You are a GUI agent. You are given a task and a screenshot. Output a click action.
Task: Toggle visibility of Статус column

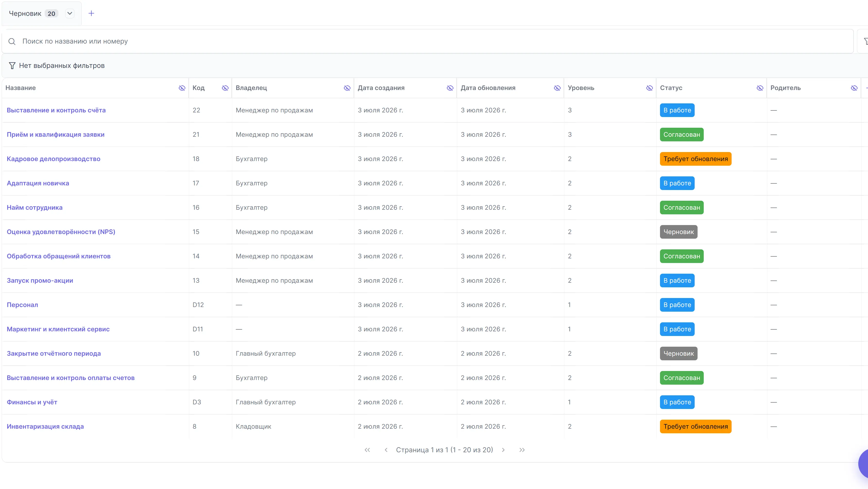pos(760,88)
